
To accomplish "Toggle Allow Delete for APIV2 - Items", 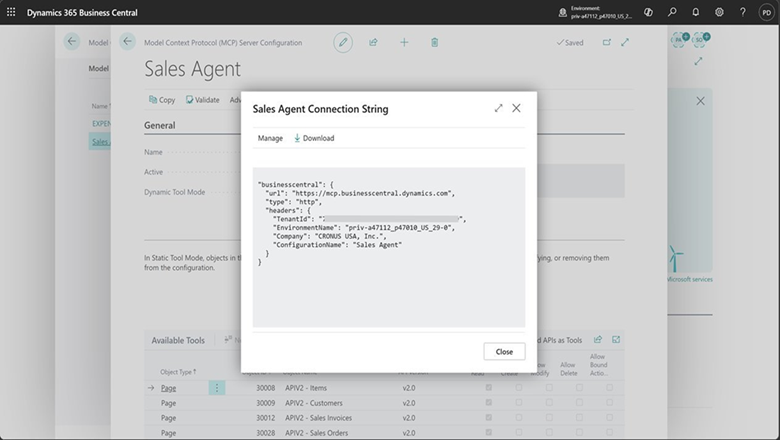I will 580,387.
